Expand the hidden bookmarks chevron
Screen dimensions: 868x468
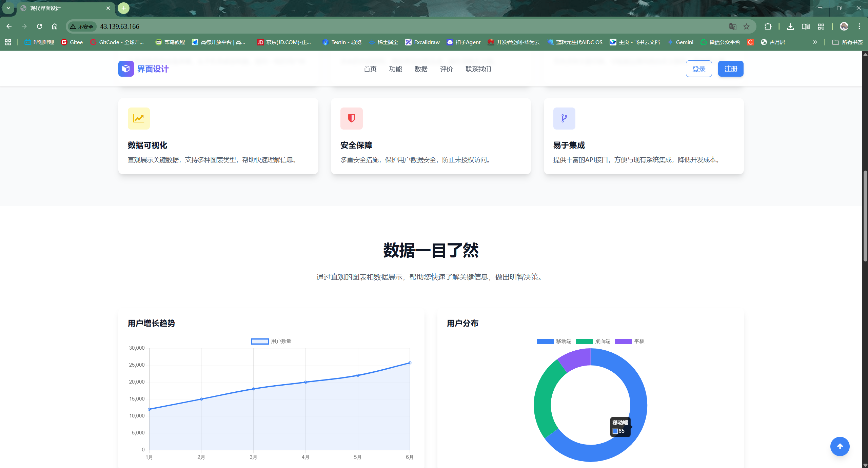pos(815,42)
